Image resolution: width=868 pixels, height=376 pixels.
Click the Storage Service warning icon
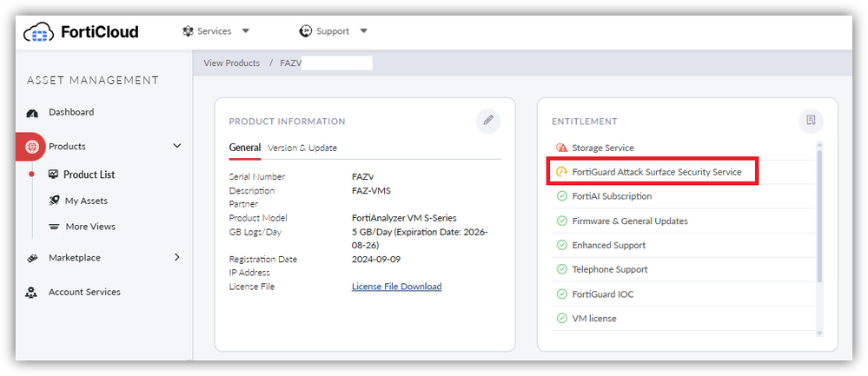[561, 148]
